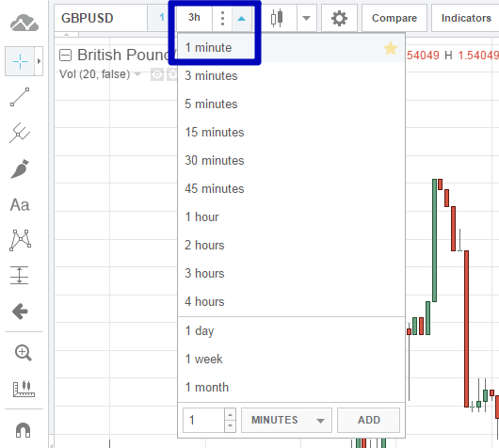Screen dimensions: 499x448
Task: Select the long position measurement tool
Action: click(x=20, y=275)
